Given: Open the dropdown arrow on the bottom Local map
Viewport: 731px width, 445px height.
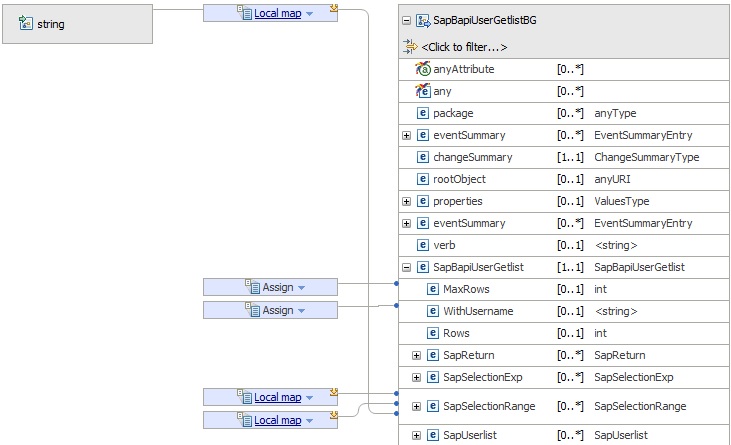Looking at the screenshot, I should pyautogui.click(x=310, y=421).
